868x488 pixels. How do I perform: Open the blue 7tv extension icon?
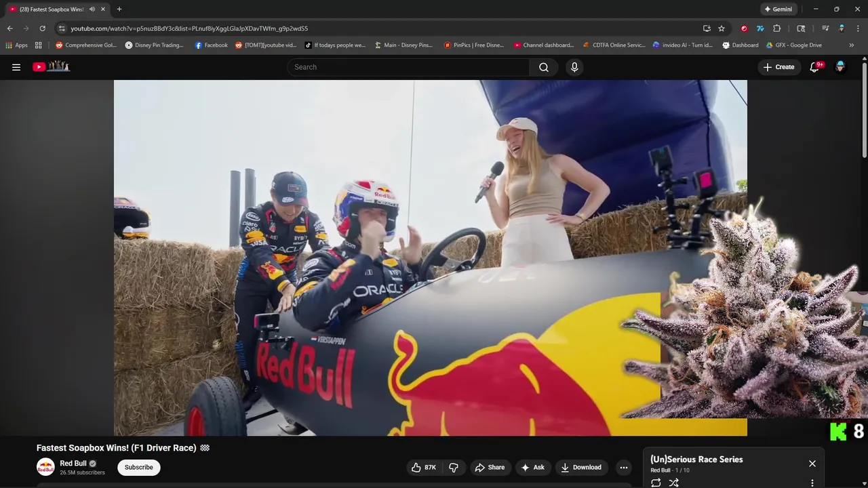pos(760,28)
